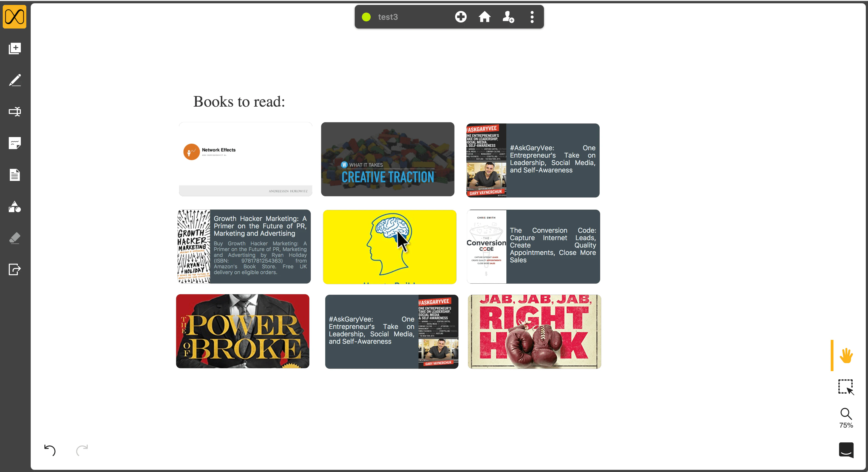Screen dimensions: 868x472
Task: Click the test3 board name
Action: [388, 17]
